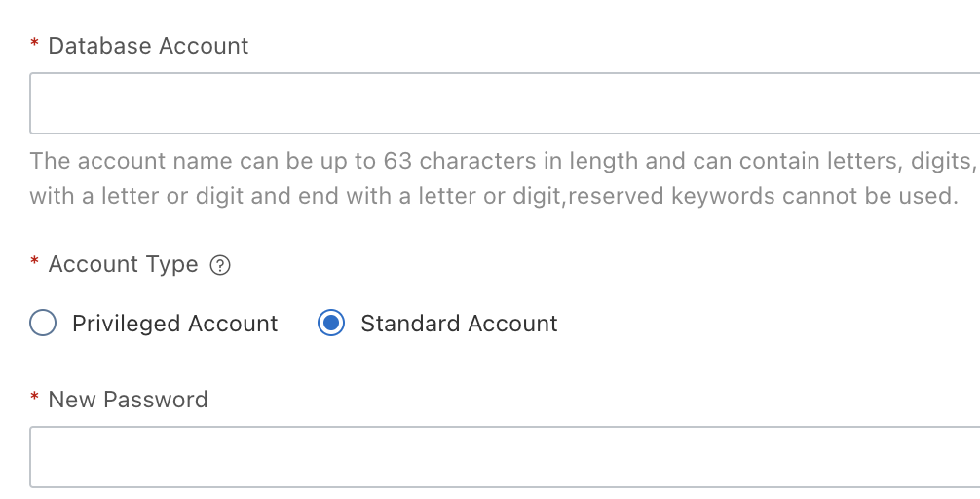This screenshot has height=499, width=980.
Task: Click the red asterisk beside Database Account
Action: pos(35,46)
